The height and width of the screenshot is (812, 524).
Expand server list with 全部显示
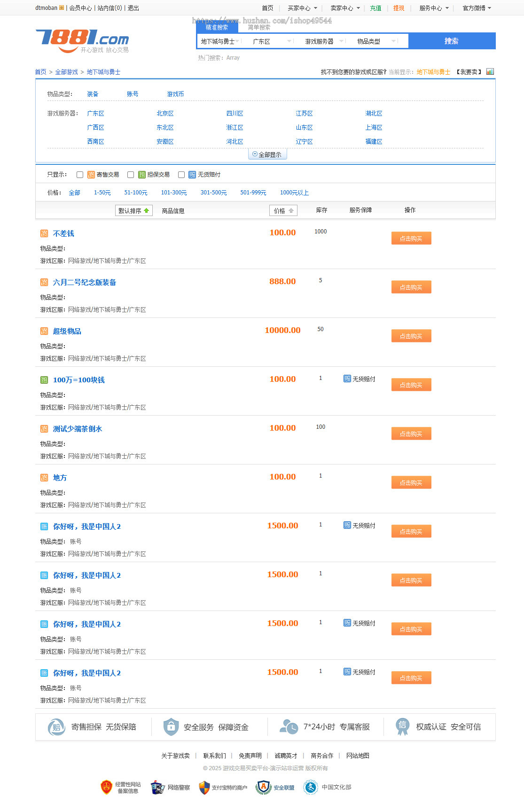(x=267, y=155)
